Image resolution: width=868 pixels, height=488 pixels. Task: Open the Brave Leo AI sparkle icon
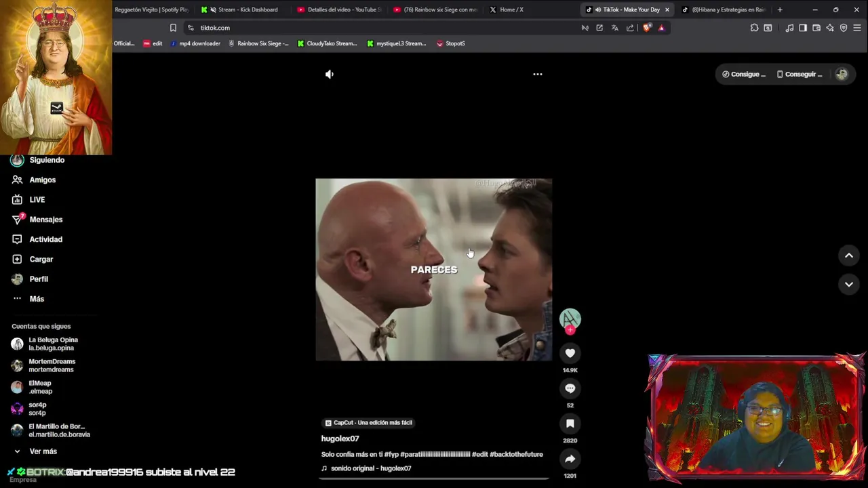(830, 28)
